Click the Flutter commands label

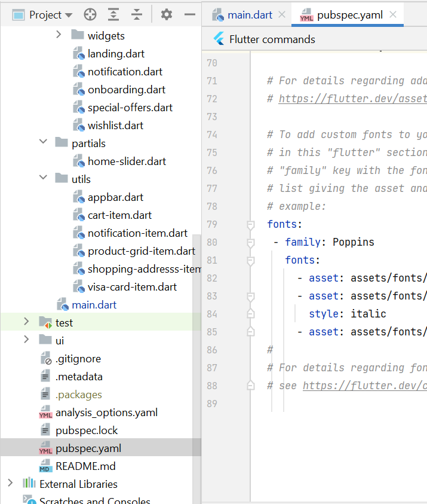[x=272, y=39]
